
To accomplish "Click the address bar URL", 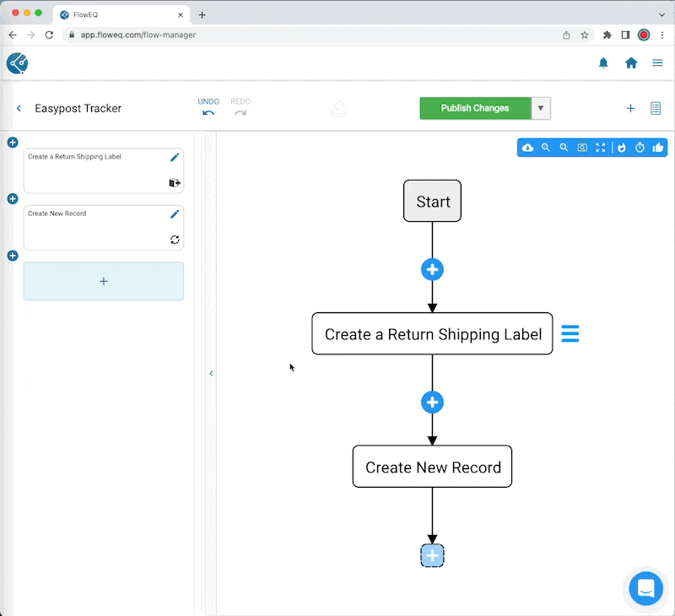I will coord(138,35).
